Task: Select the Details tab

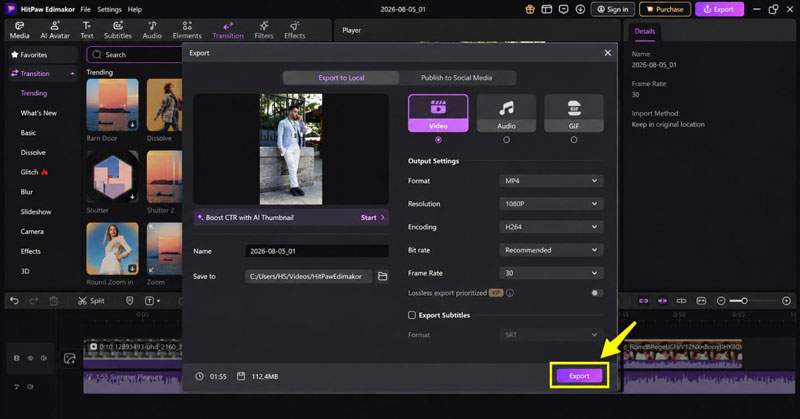Action: [644, 31]
